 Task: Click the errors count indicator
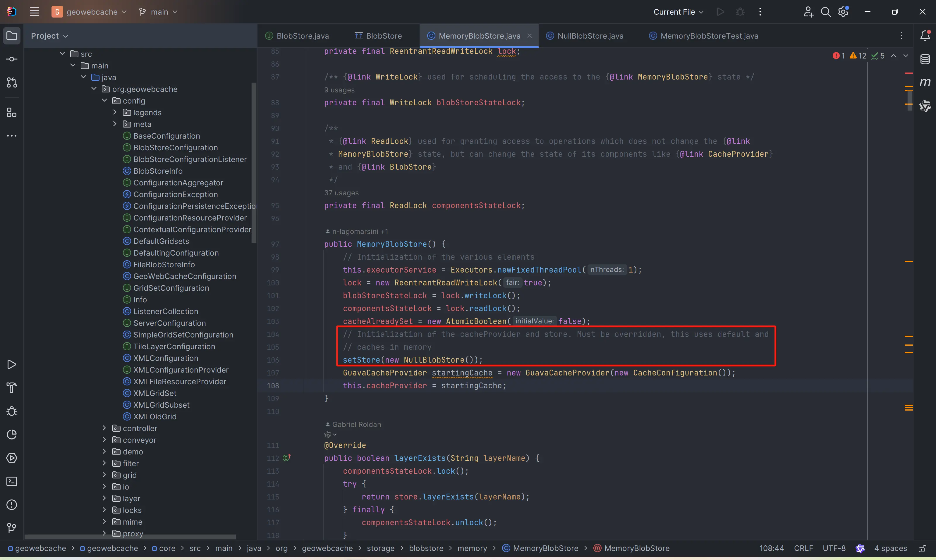pos(839,56)
